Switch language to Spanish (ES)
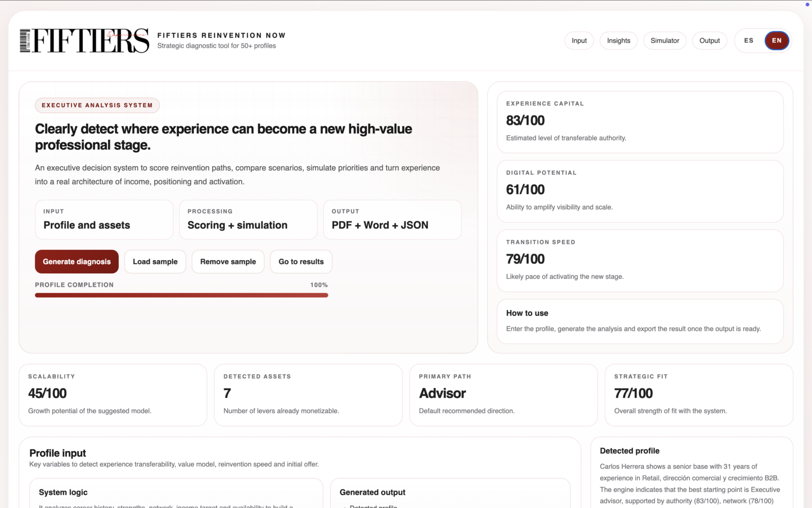 749,41
